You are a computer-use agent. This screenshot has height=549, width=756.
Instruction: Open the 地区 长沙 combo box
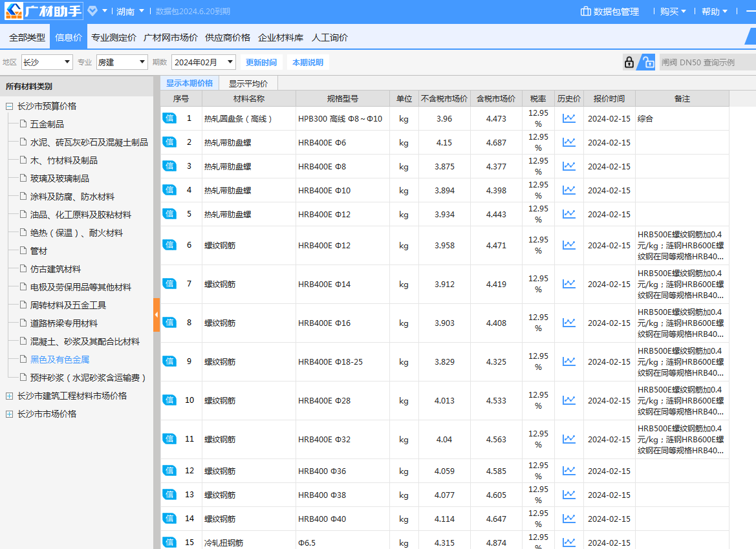(47, 62)
